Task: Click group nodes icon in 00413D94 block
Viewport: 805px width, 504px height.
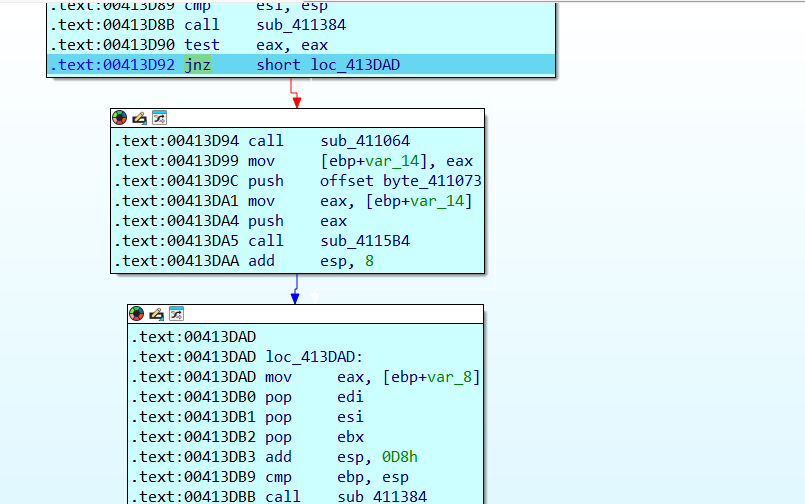Action: pyautogui.click(x=159, y=118)
